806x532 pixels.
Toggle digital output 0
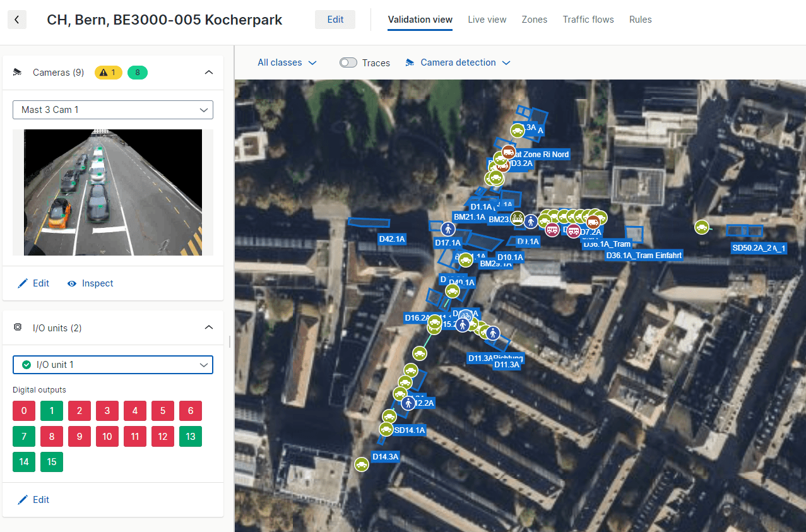coord(24,411)
